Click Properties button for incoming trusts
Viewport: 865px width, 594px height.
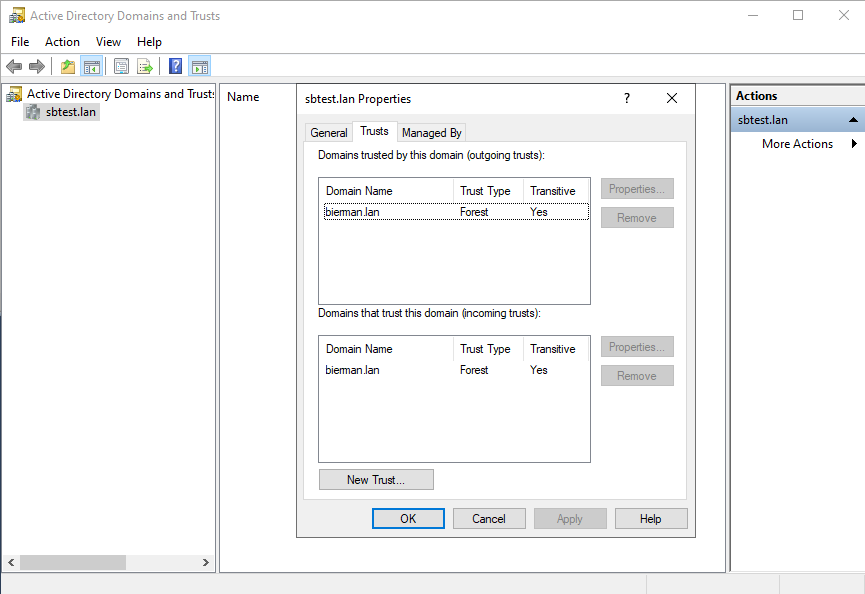tap(637, 347)
